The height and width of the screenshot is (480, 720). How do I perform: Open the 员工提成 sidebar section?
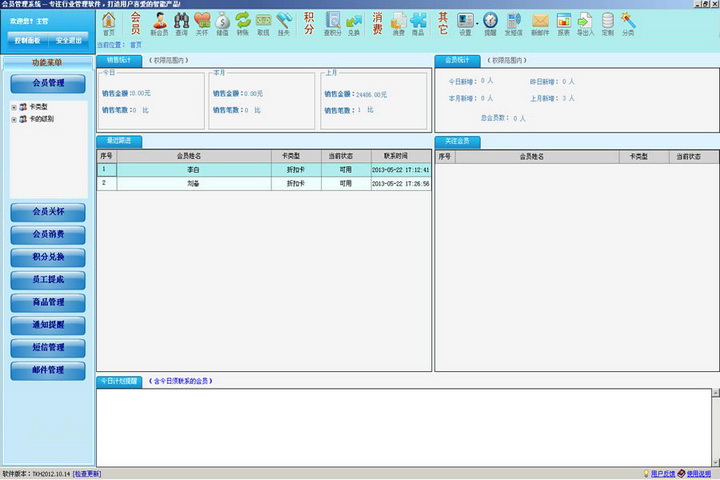point(48,280)
